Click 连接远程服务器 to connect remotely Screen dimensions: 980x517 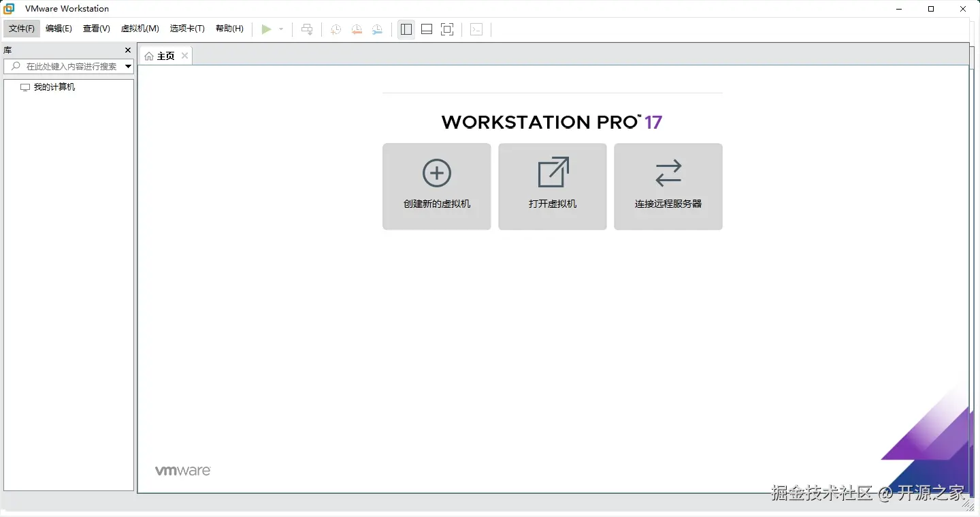click(668, 186)
